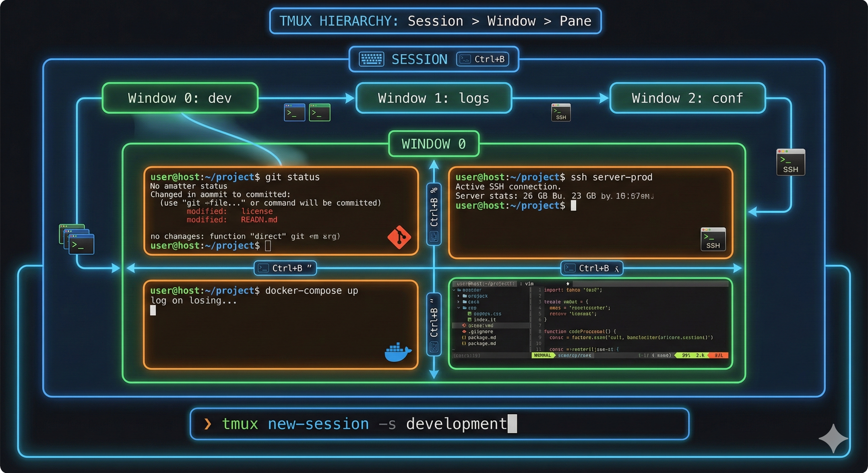The height and width of the screenshot is (473, 868).
Task: Collapse the root project folder in the vim sidebar
Action: (454, 290)
